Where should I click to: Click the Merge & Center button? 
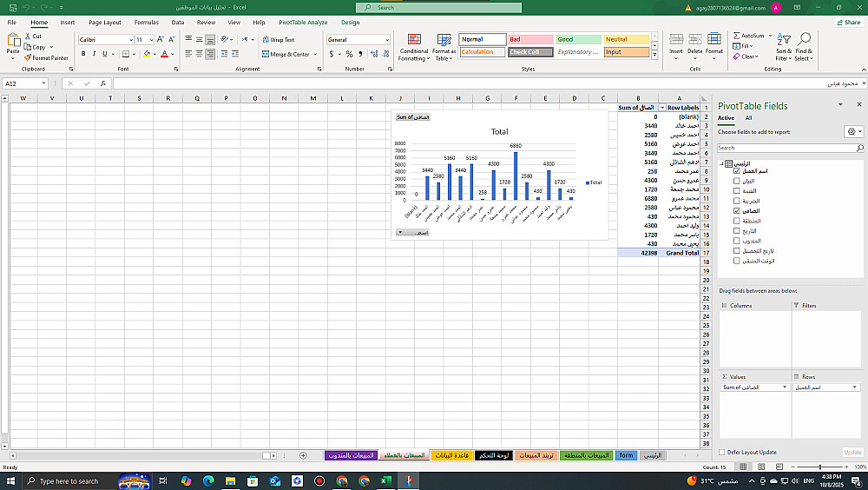click(x=286, y=54)
